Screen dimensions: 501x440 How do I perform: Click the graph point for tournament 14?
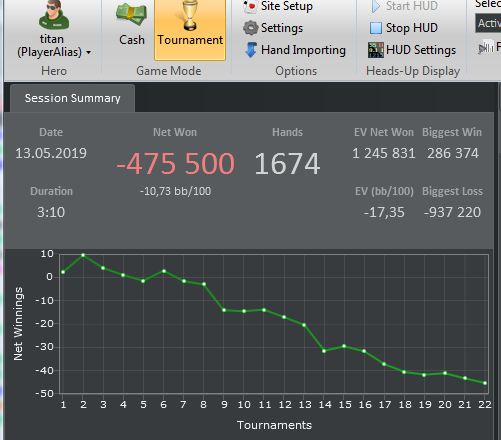(x=324, y=351)
